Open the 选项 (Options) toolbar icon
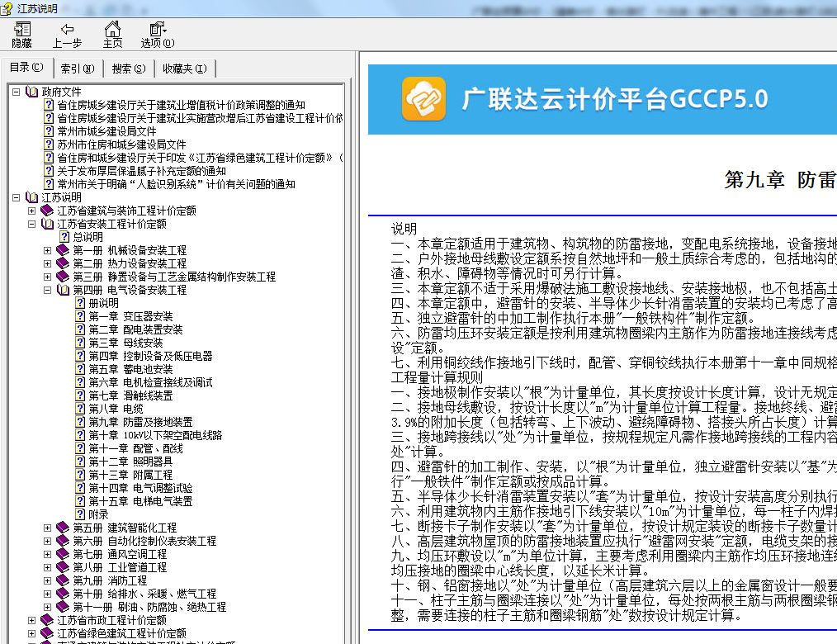 coord(158,35)
